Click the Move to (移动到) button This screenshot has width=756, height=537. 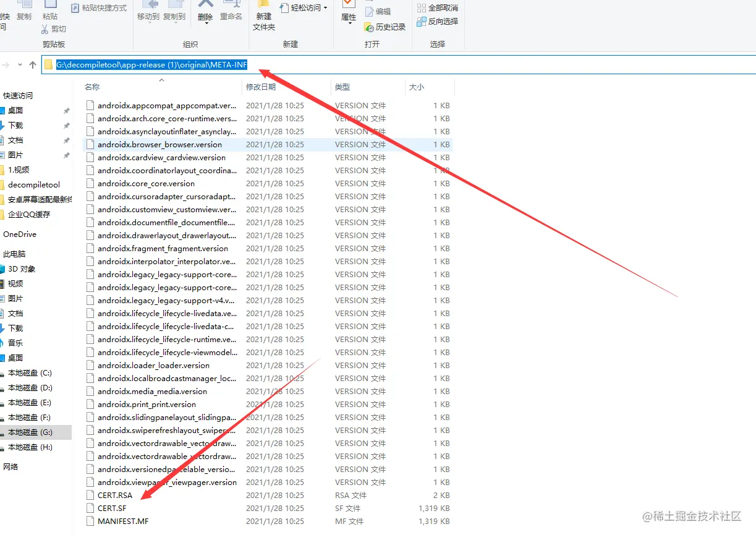148,11
